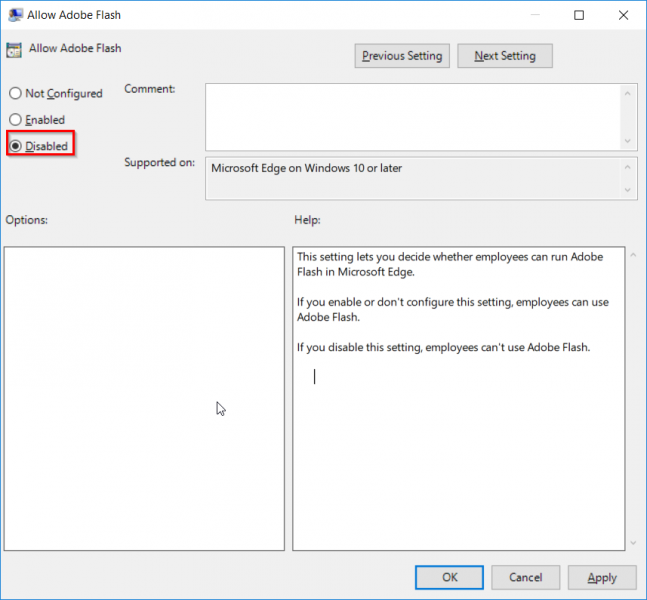Click the Supported on label

coord(159,163)
